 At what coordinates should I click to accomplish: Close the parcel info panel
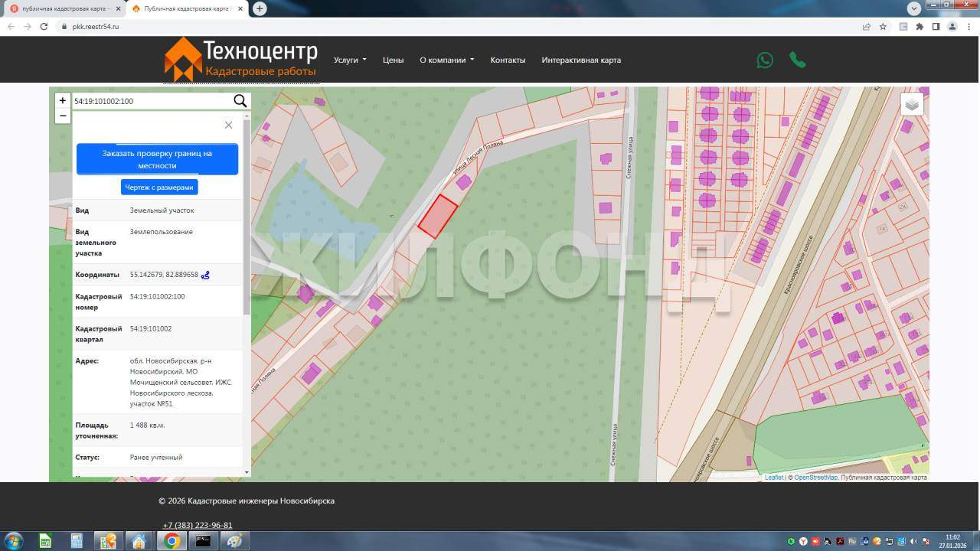point(228,125)
